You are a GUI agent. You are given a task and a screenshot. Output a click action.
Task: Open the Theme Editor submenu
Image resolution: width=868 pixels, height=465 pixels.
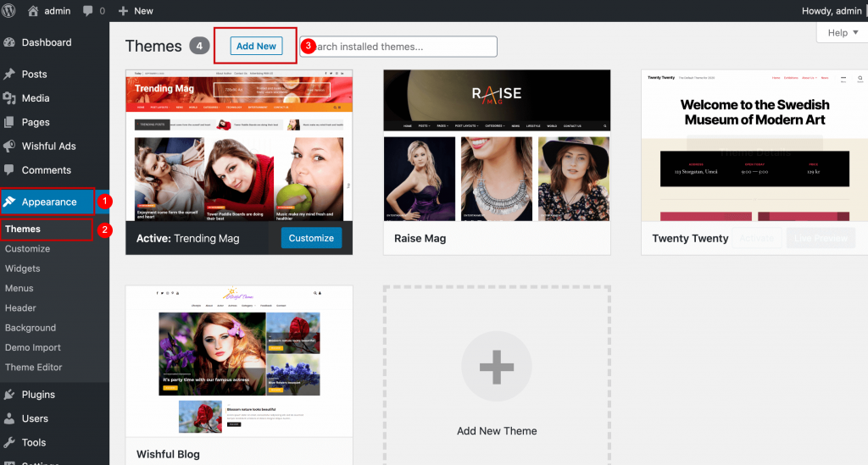[33, 367]
